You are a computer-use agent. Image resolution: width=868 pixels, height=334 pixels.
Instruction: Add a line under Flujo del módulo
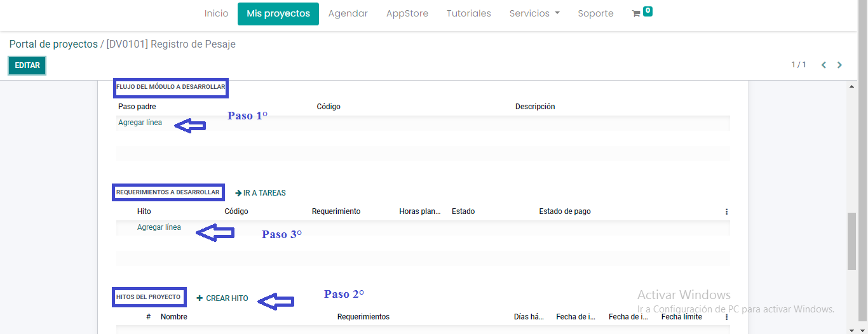[x=140, y=123]
